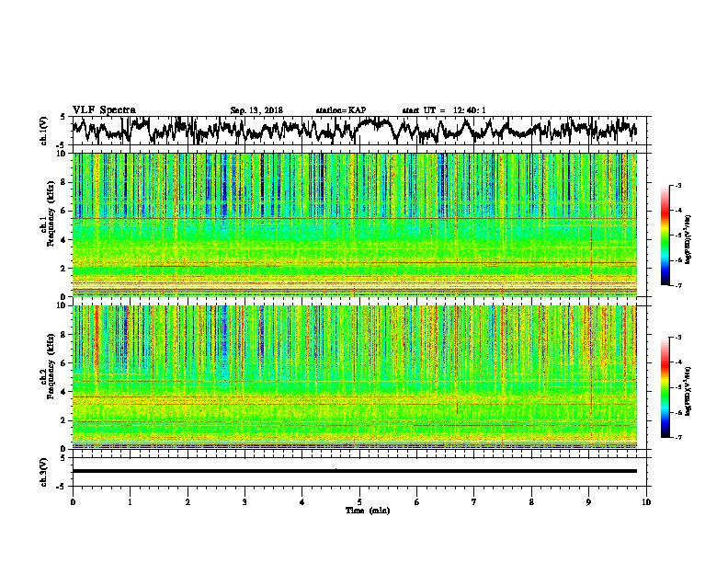Click the "-7" tick on ch.2 colorbar
The image size is (728, 563).
[678, 437]
